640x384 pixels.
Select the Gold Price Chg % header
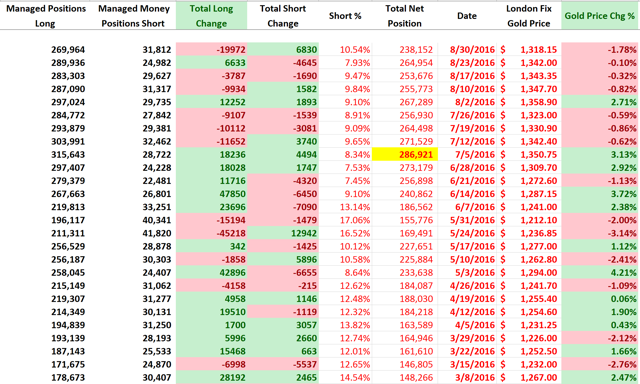(600, 16)
